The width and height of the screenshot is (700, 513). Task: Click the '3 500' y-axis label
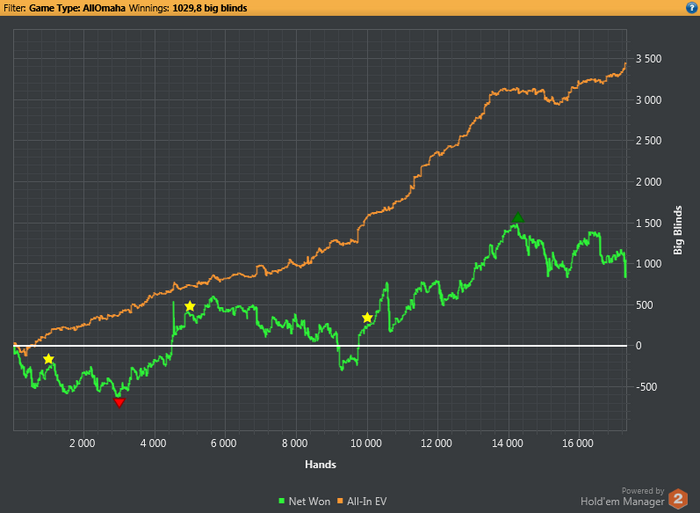point(649,59)
